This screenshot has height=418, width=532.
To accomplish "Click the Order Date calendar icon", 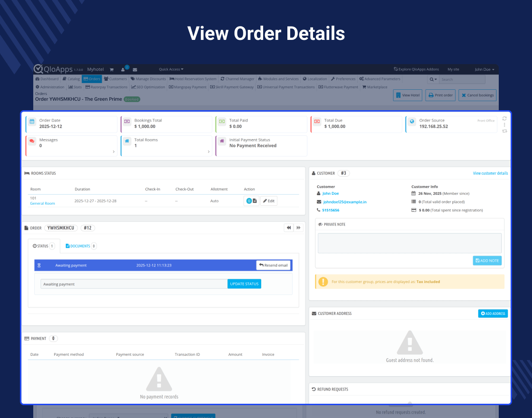I will [x=32, y=122].
